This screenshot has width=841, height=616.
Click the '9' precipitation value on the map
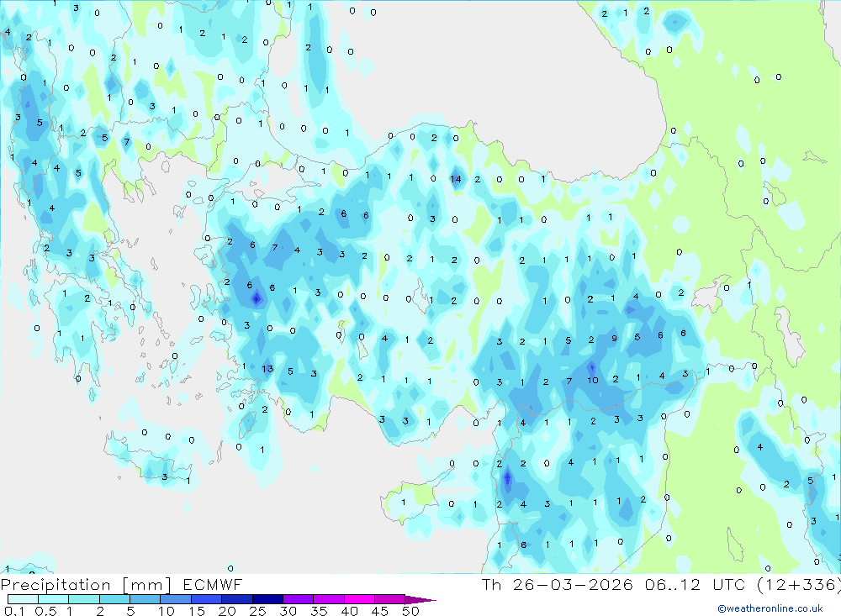coord(614,339)
